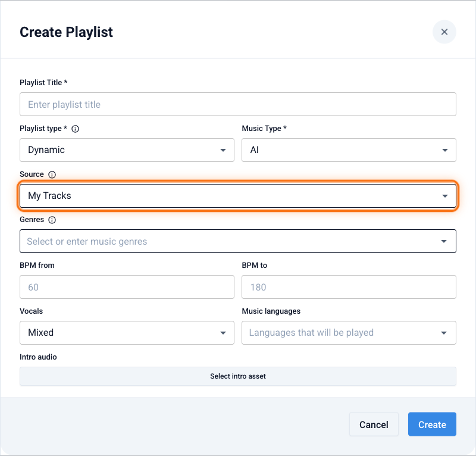Expand the My Tracks source dropdown

tap(237, 196)
